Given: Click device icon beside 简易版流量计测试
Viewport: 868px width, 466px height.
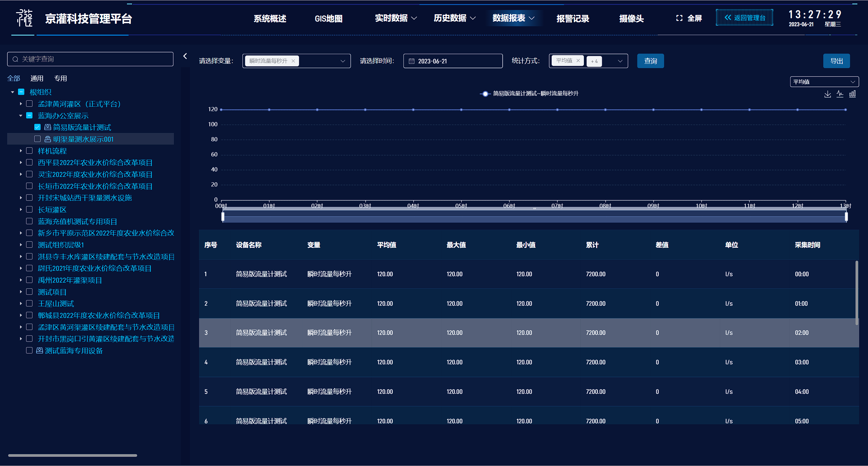Looking at the screenshot, I should pyautogui.click(x=48, y=127).
